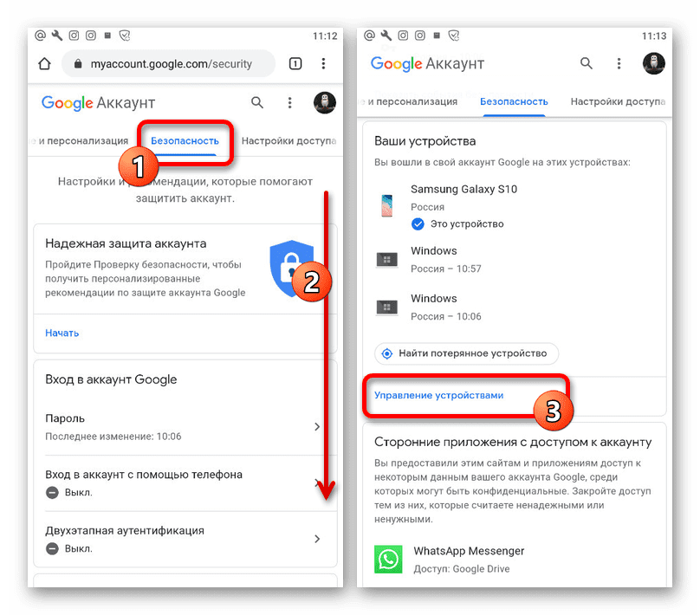Open the three-dot menu in right account header

[x=619, y=63]
